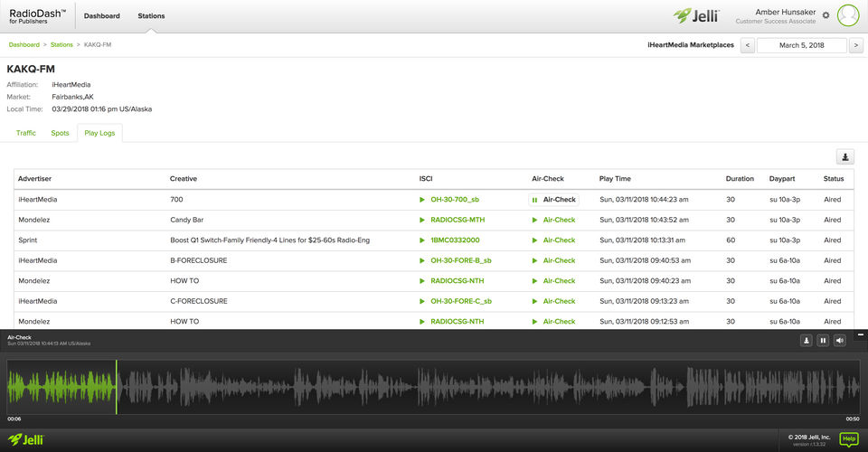Follow the Stations breadcrumb link
This screenshot has width=868, height=452.
(x=61, y=45)
